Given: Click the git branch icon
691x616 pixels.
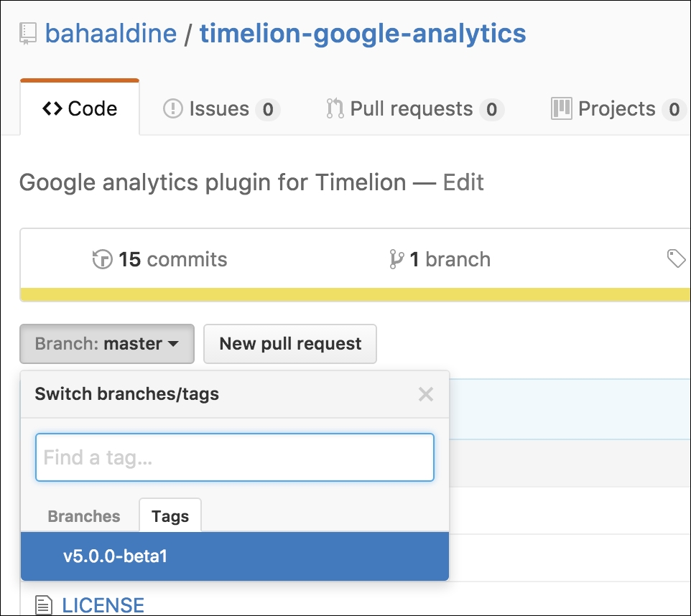Looking at the screenshot, I should (x=396, y=259).
